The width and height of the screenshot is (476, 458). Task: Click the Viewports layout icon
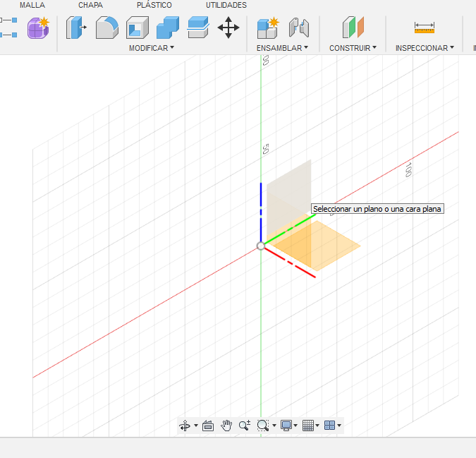point(330,426)
